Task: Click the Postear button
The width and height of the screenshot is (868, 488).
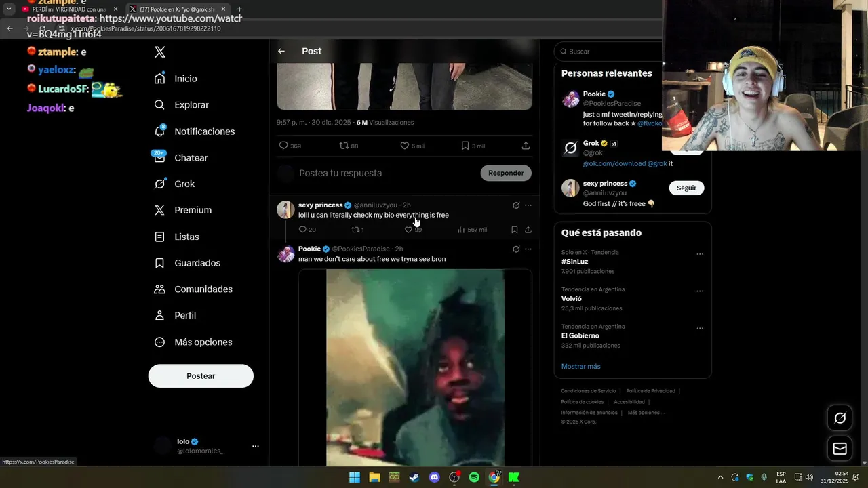Action: pos(201,376)
